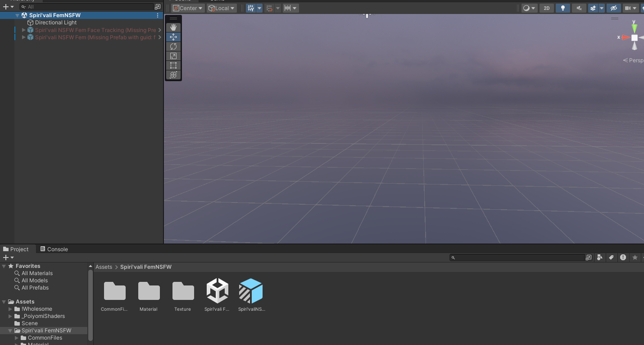This screenshot has width=644, height=345.
Task: Click the Project search field
Action: pyautogui.click(x=517, y=258)
